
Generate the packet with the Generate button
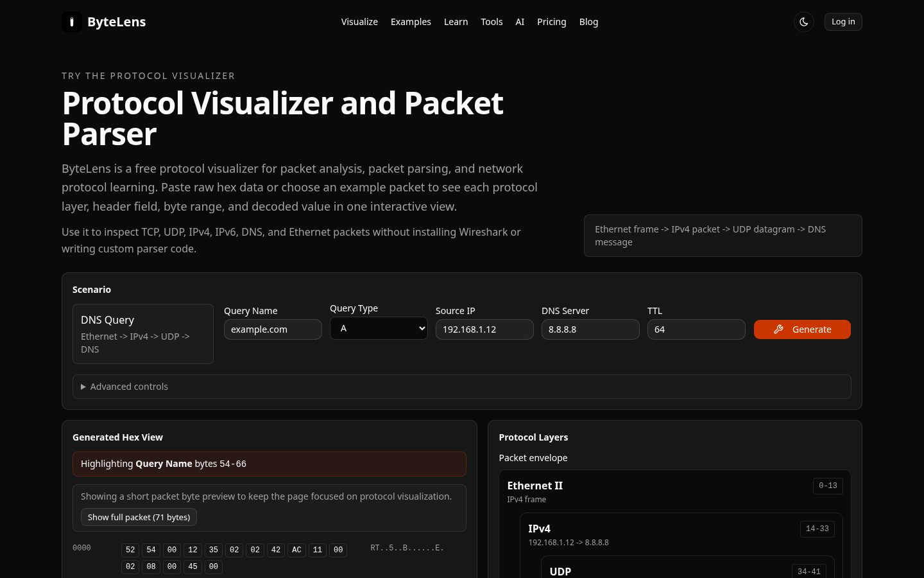coord(802,329)
